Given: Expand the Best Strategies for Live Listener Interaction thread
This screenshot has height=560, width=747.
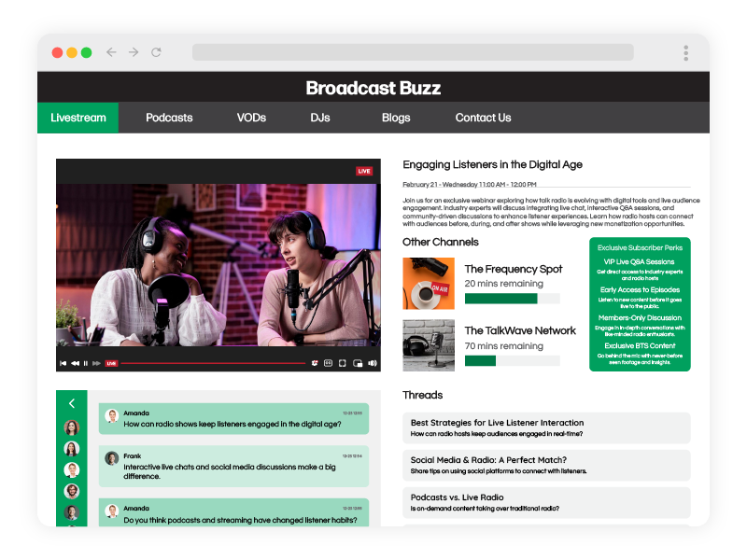Looking at the screenshot, I should [x=545, y=427].
